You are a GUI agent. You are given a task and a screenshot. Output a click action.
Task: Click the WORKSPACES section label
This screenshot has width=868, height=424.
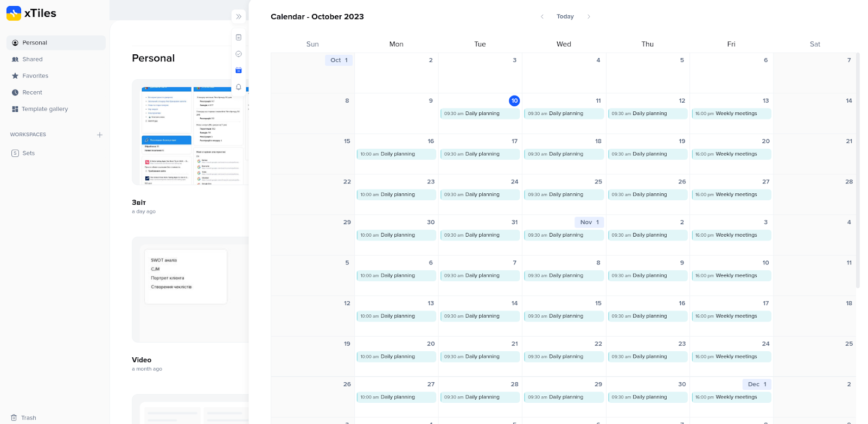click(x=28, y=135)
